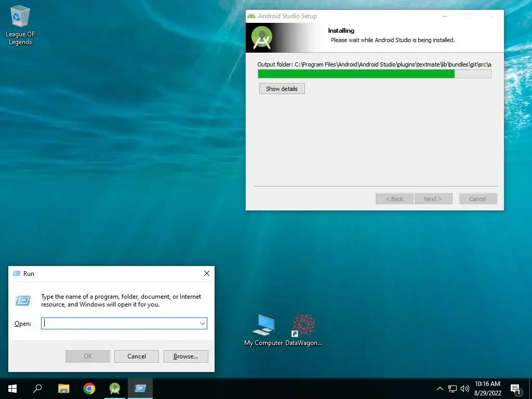This screenshot has height=399, width=532.
Task: Close the Run dialog
Action: pos(207,273)
